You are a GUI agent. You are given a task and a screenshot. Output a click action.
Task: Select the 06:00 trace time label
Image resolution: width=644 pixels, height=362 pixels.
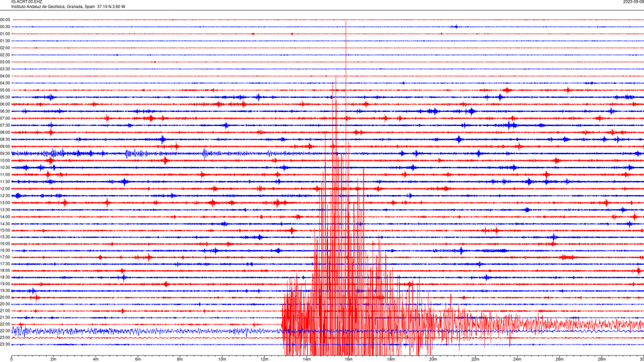click(5, 105)
